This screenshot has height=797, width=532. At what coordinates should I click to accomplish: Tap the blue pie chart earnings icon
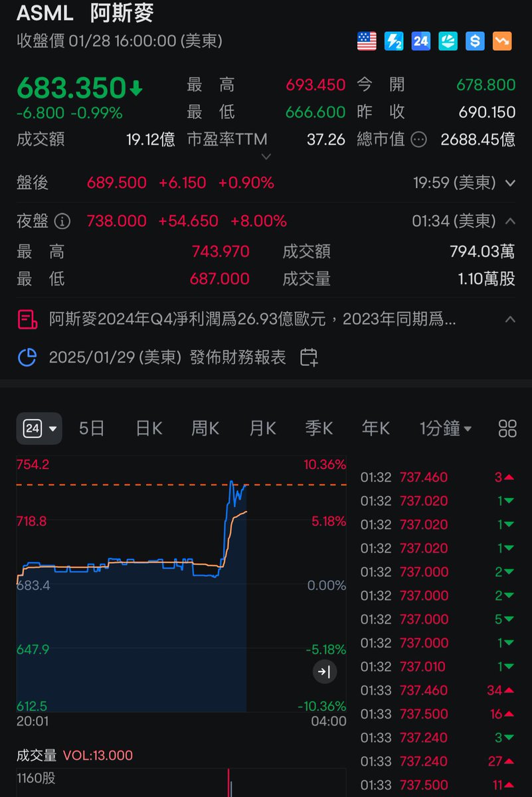[27, 357]
